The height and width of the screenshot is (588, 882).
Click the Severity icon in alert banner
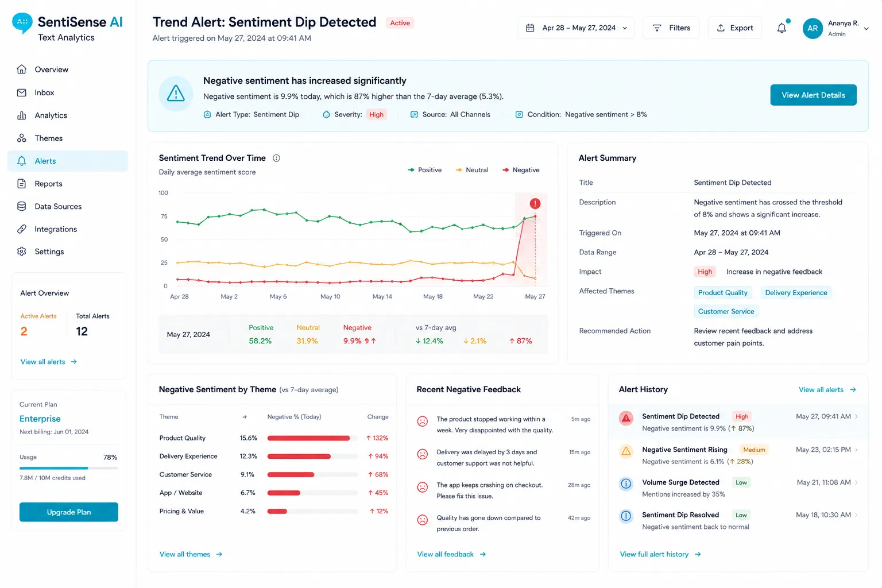click(x=326, y=114)
